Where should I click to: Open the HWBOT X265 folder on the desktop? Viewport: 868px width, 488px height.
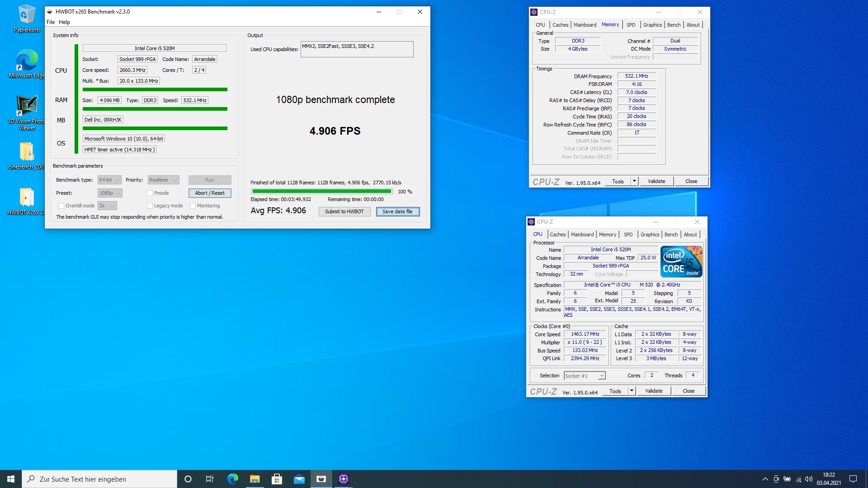27,201
